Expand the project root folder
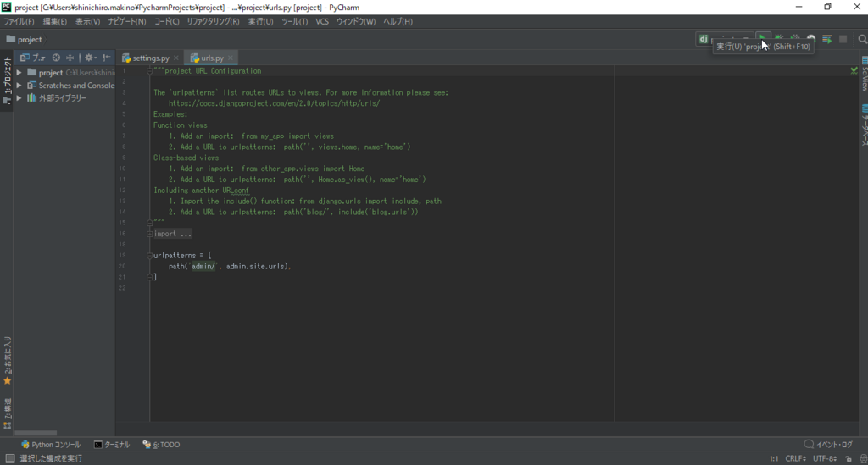 [x=19, y=73]
